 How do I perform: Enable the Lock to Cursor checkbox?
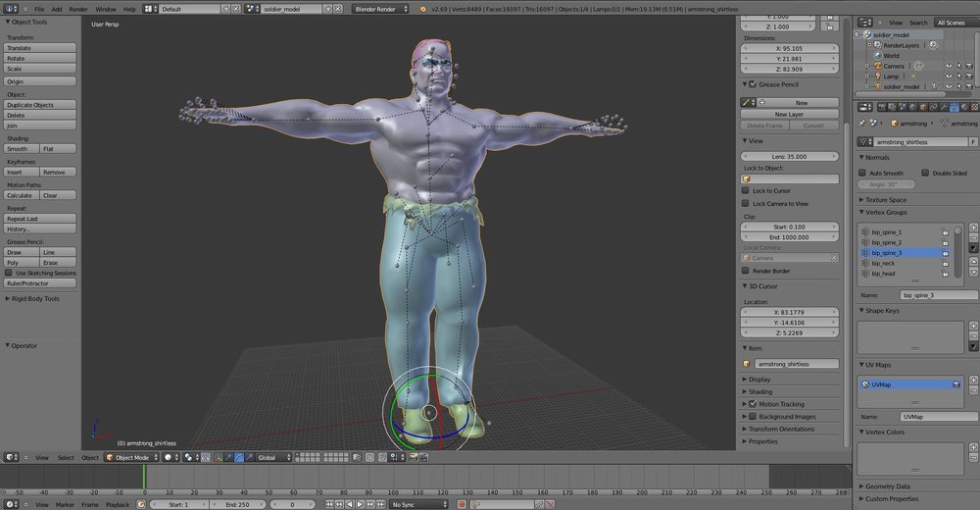coord(745,190)
